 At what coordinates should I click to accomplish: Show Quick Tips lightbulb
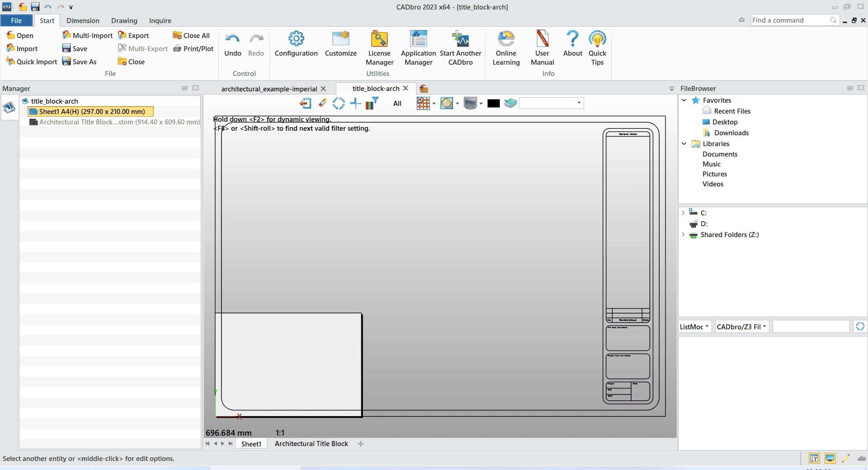597,48
